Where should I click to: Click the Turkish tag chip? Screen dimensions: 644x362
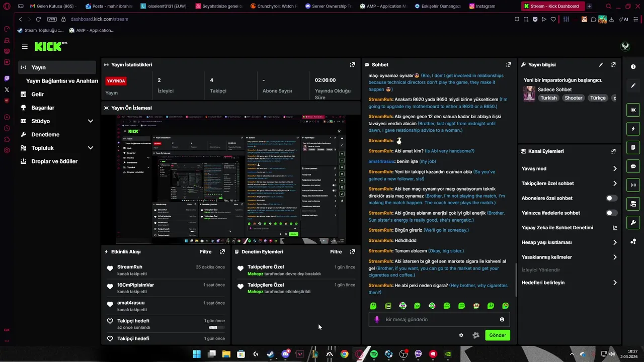tap(548, 98)
